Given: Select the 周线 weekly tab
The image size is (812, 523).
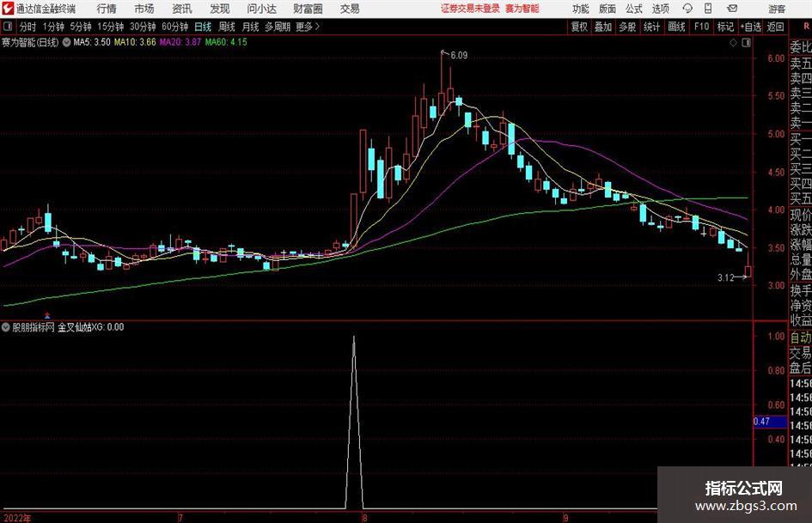Looking at the screenshot, I should point(226,27).
